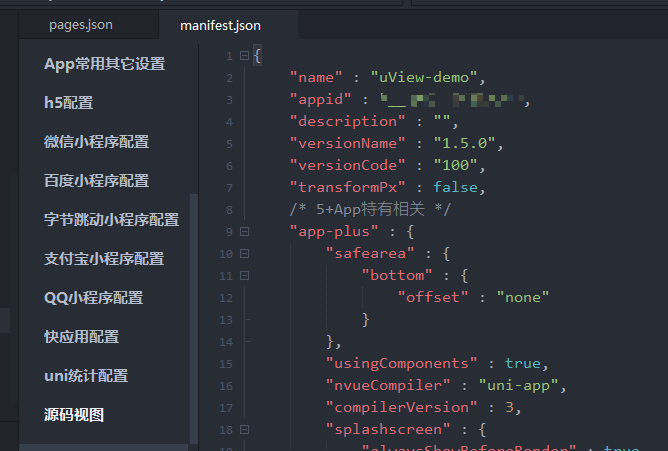Click line number 5 in the gutter
The width and height of the screenshot is (668, 451).
pyautogui.click(x=229, y=144)
